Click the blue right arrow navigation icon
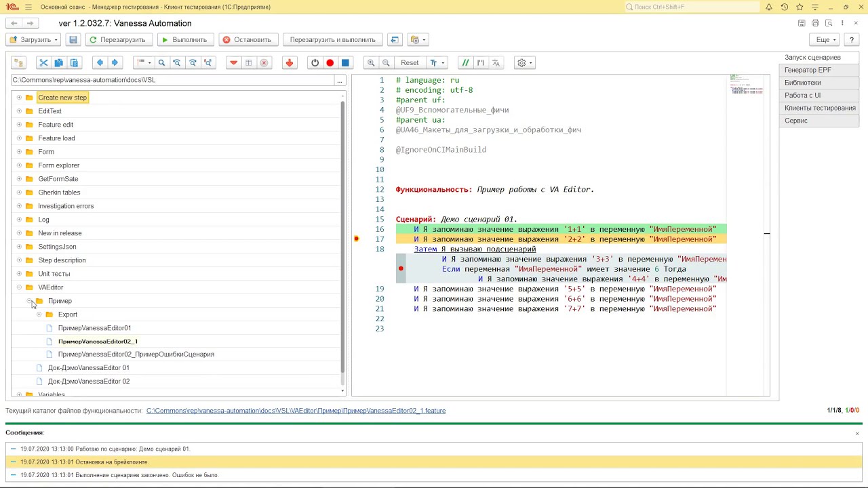The image size is (868, 488). point(115,63)
